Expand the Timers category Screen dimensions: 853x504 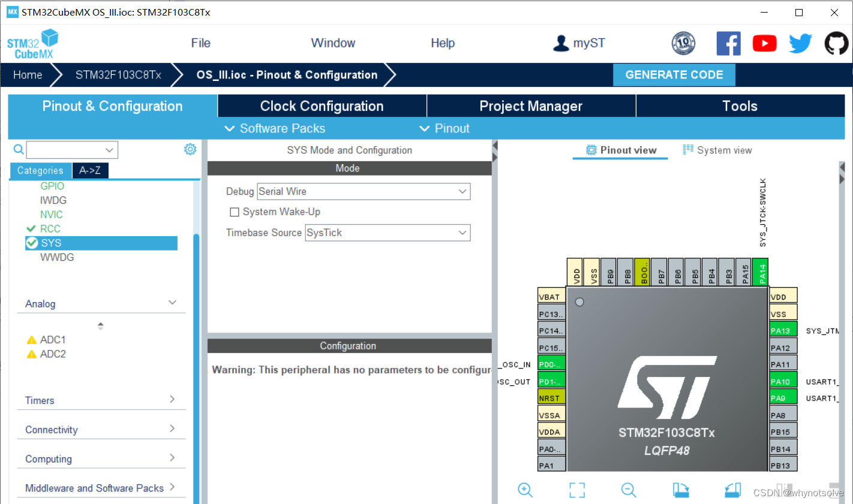point(101,400)
